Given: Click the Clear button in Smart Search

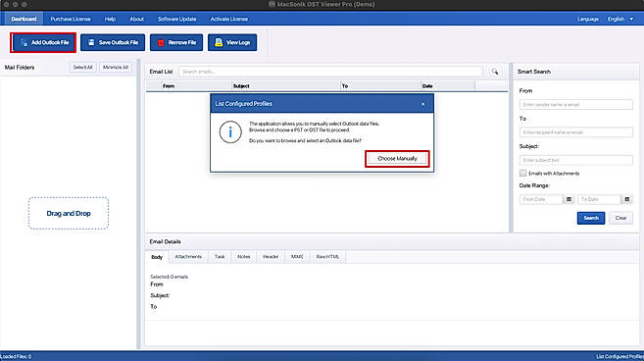Looking at the screenshot, I should pos(620,218).
